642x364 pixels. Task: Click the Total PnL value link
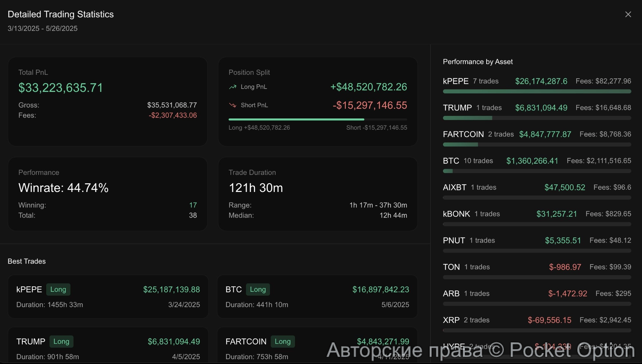pyautogui.click(x=61, y=88)
